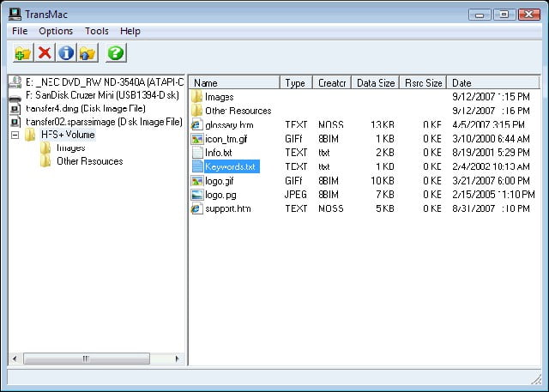This screenshot has width=549, height=392.
Task: Click the folder up-arrow toolbar icon
Action: 87,53
